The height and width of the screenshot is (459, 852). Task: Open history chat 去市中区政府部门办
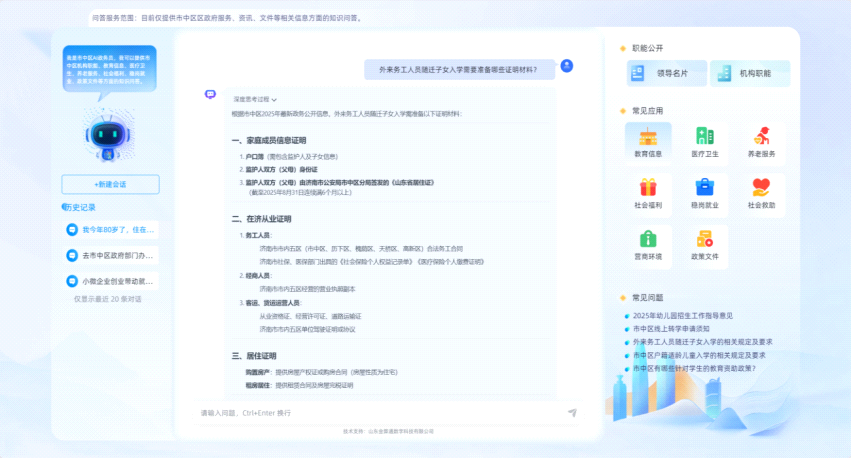110,256
